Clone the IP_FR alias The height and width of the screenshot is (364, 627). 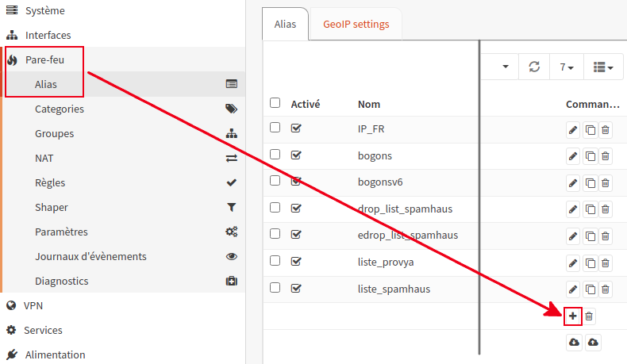point(590,130)
